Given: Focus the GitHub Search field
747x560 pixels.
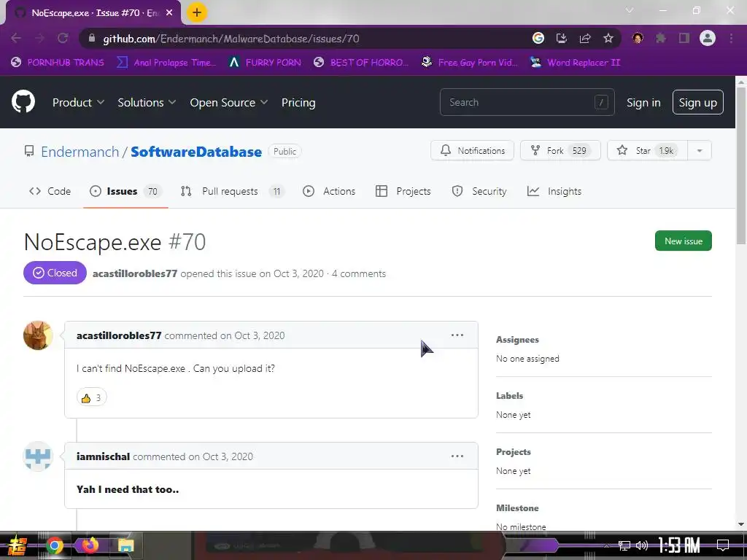Looking at the screenshot, I should (x=527, y=102).
